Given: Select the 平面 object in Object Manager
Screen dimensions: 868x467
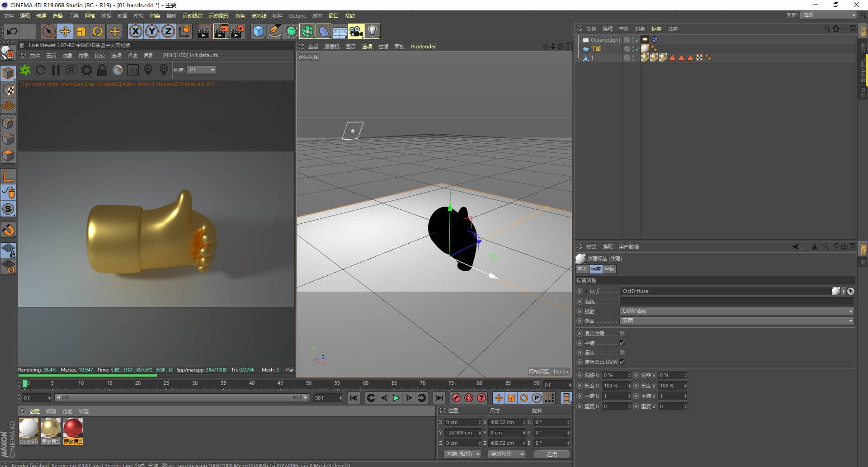Looking at the screenshot, I should click(x=596, y=49).
